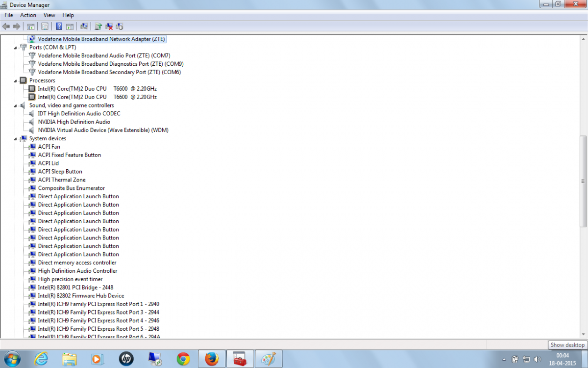Image resolution: width=588 pixels, height=368 pixels.
Task: Select Vodafone Mobile Broadband Diagnostics Port (COM9)
Action: click(111, 64)
